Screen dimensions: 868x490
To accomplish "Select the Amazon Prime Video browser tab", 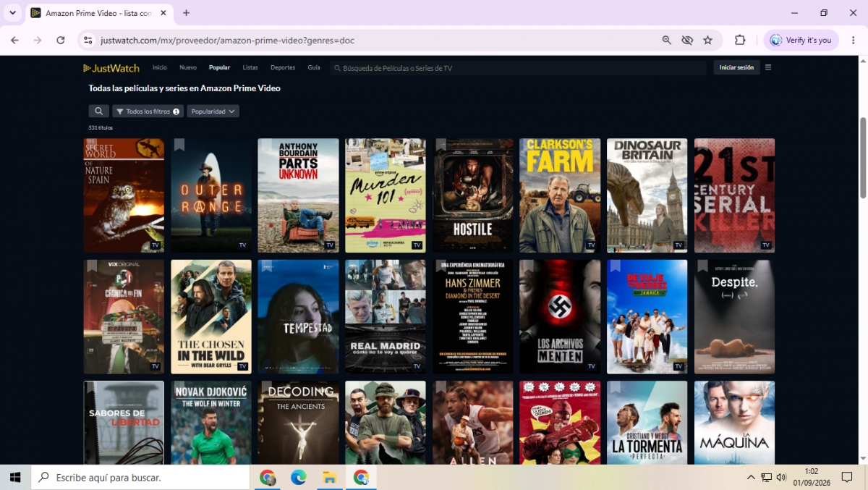I will (99, 13).
